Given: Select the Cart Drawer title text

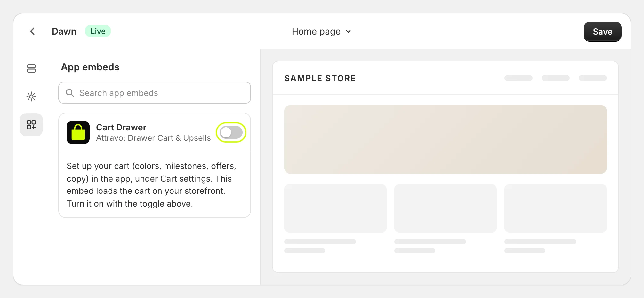Looking at the screenshot, I should pos(121,127).
